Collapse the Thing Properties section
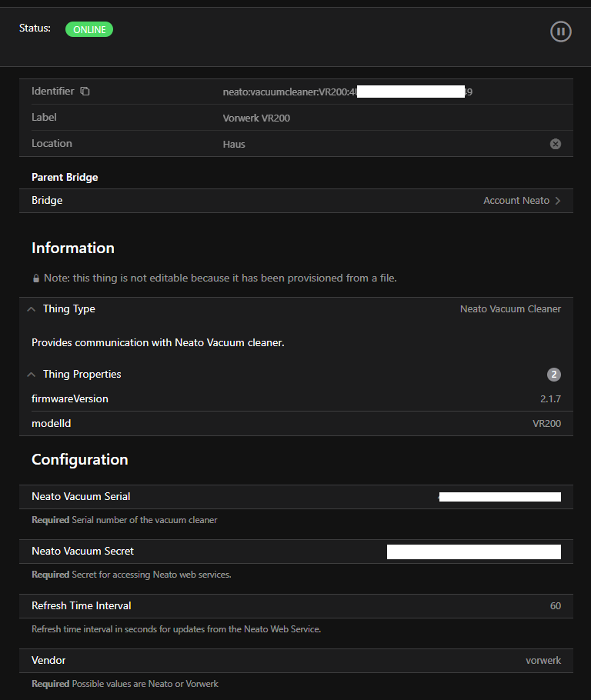This screenshot has width=591, height=700. [32, 375]
